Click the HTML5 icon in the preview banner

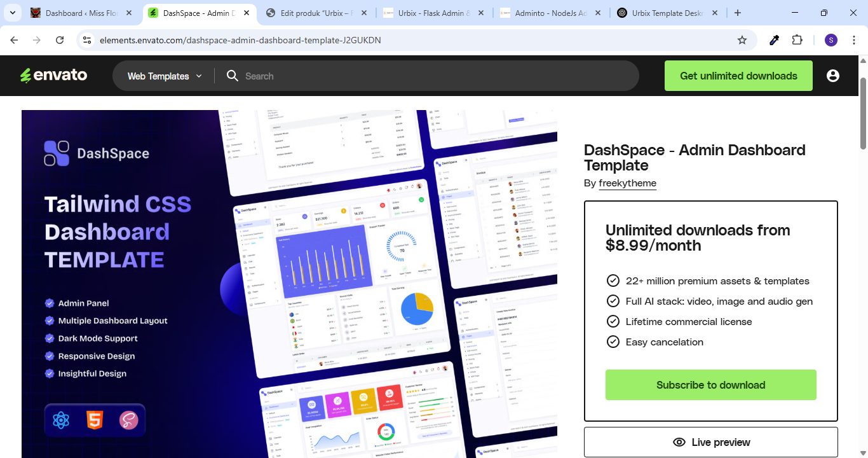point(95,420)
